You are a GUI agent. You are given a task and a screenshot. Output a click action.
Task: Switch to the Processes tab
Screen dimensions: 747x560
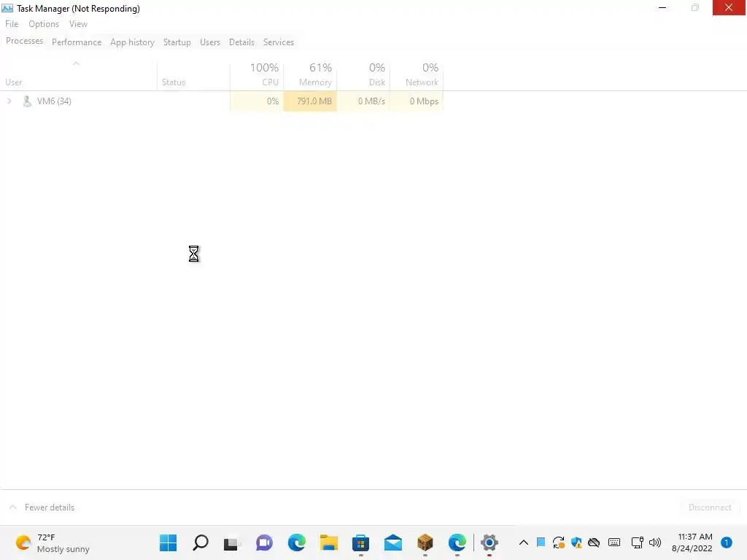(x=24, y=41)
